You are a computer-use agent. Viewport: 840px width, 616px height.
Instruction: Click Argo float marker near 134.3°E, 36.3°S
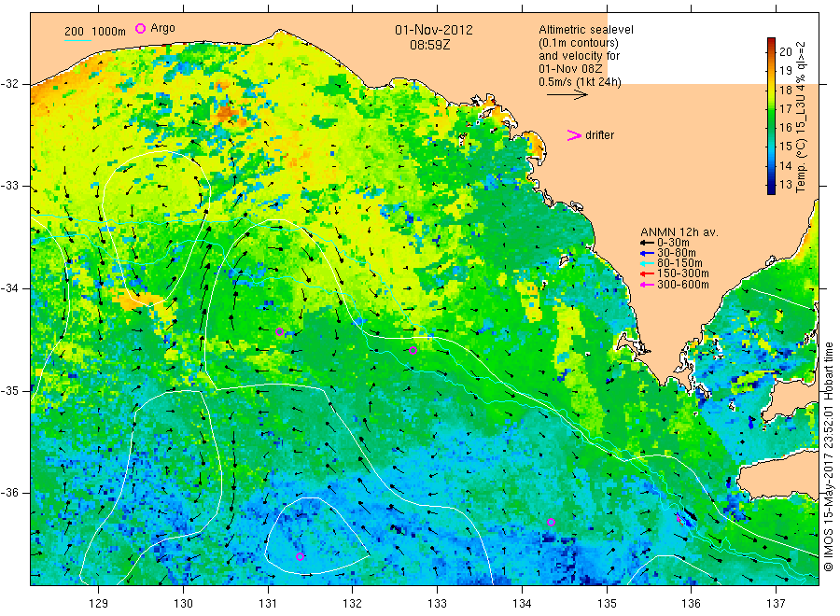[552, 523]
